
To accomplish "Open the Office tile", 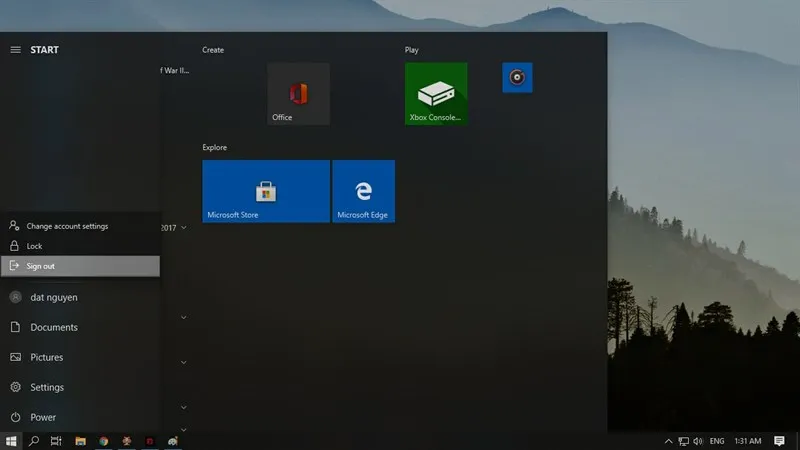I will pyautogui.click(x=298, y=94).
